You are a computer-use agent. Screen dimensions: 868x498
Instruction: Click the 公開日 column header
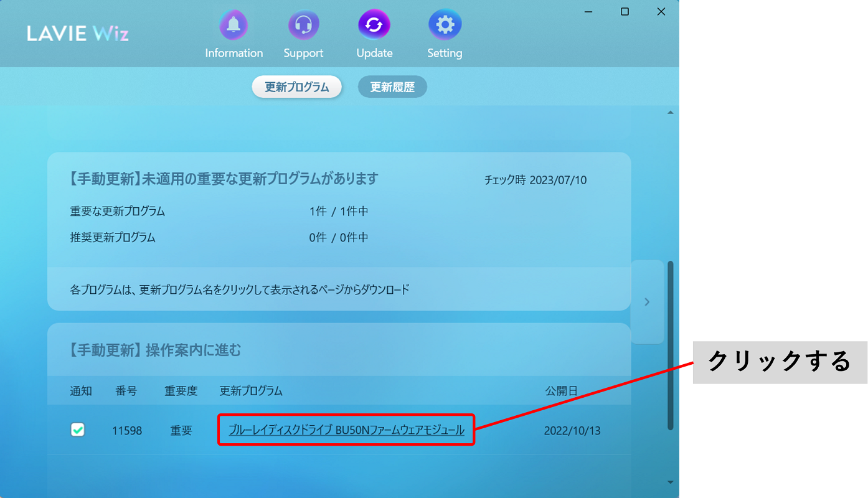click(x=562, y=391)
